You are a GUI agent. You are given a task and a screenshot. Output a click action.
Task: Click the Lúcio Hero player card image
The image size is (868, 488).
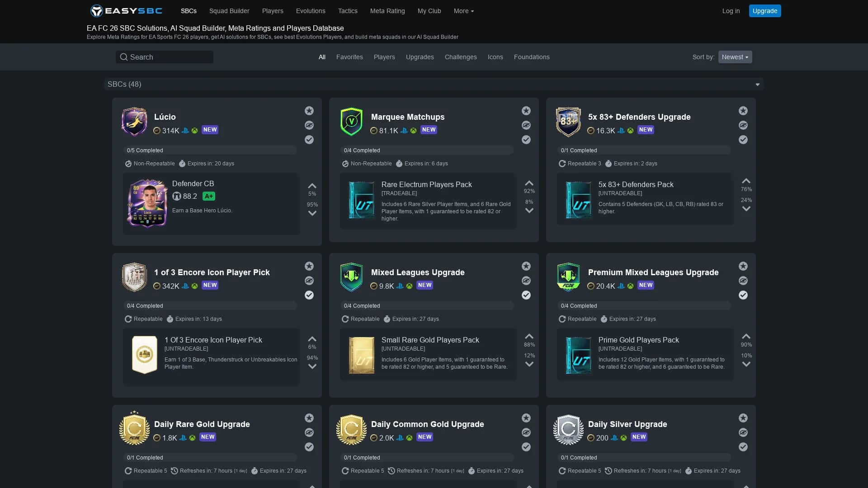tap(147, 203)
